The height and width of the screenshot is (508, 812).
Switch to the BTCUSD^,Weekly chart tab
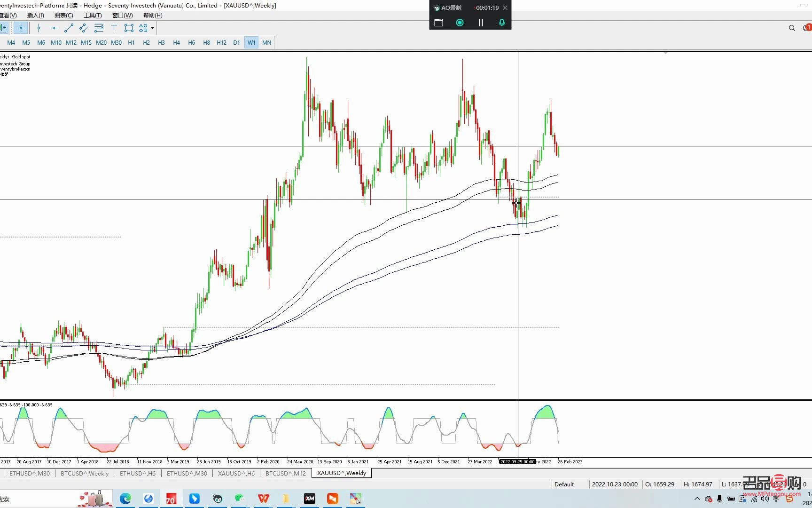(x=85, y=473)
